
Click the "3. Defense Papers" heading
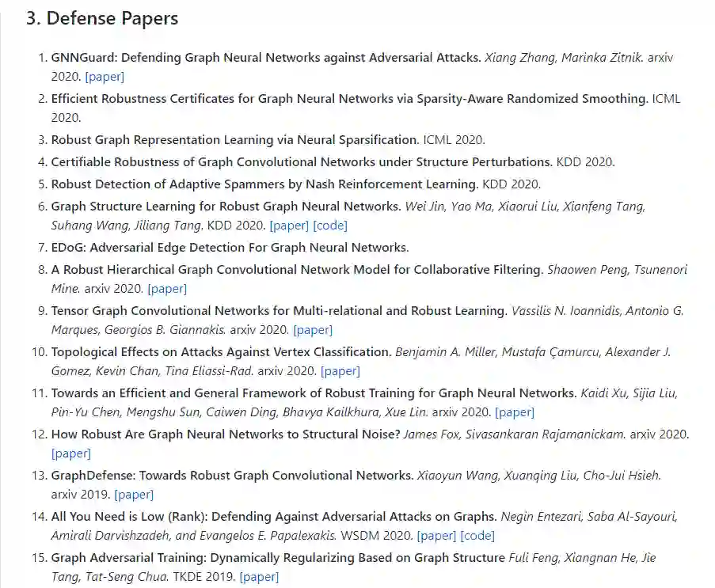(x=102, y=19)
